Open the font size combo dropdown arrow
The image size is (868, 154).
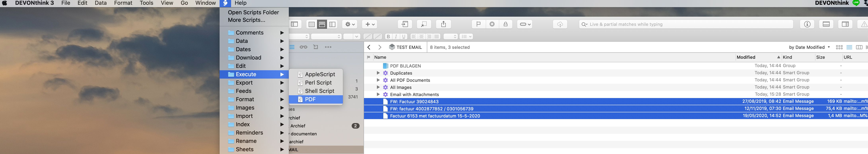[x=356, y=37]
